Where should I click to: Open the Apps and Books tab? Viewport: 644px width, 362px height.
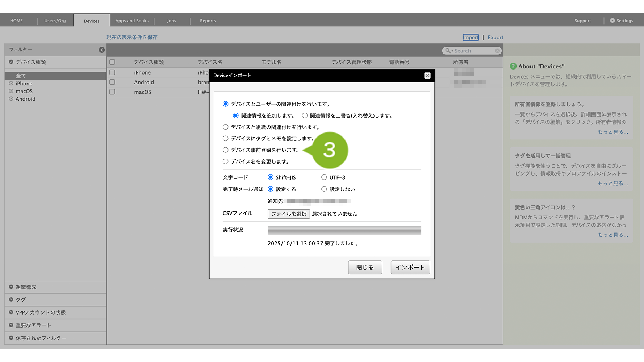coord(132,21)
